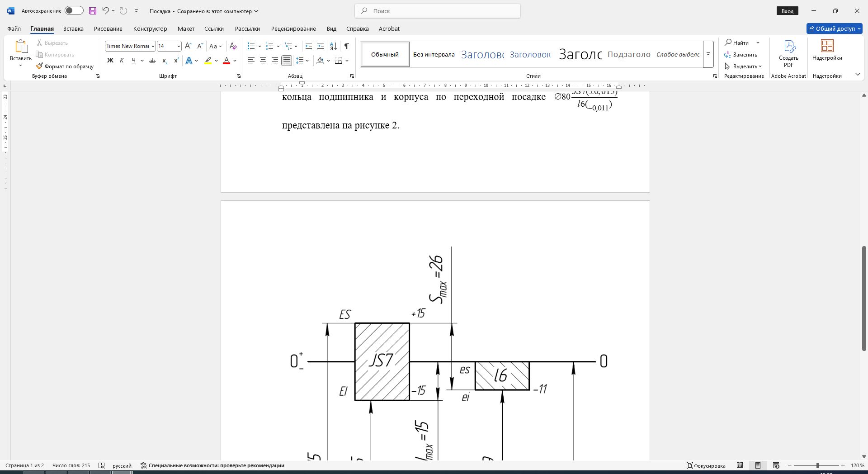
Task: Center the paragraph text
Action: pyautogui.click(x=263, y=61)
